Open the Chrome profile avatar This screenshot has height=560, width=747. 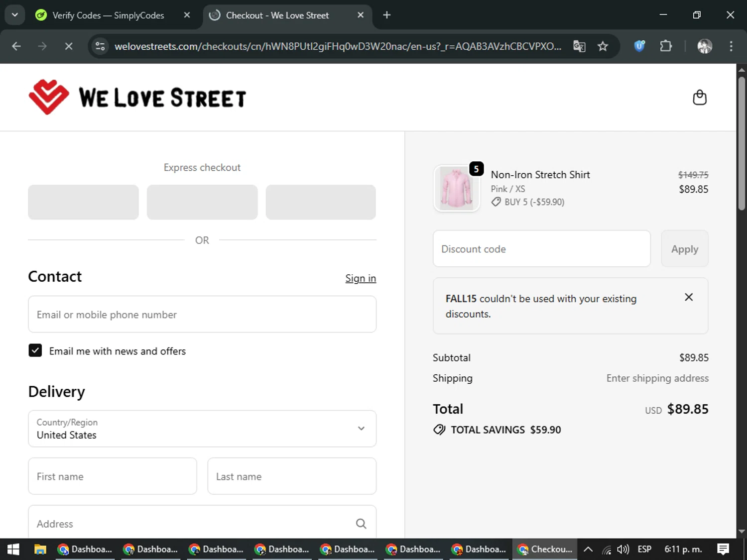[705, 46]
